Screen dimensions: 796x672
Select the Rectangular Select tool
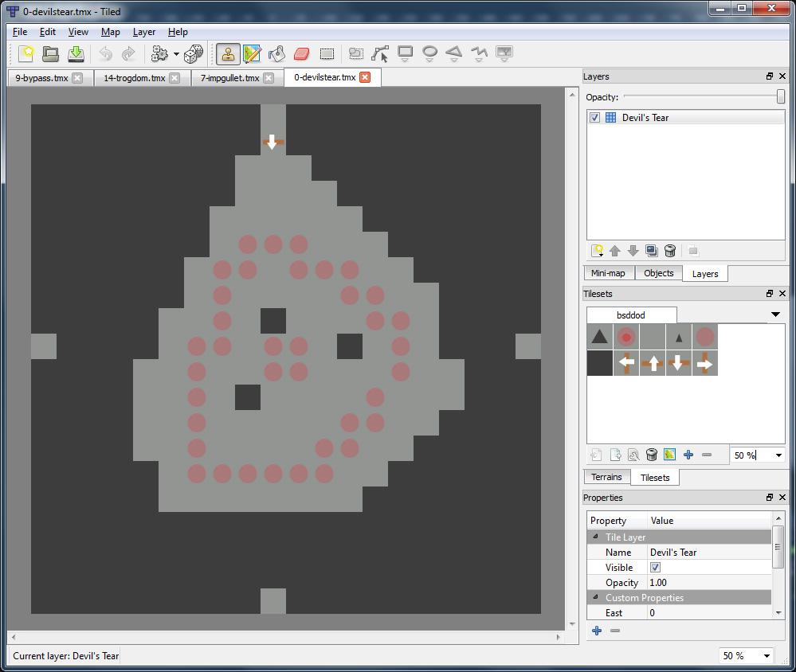[x=326, y=54]
